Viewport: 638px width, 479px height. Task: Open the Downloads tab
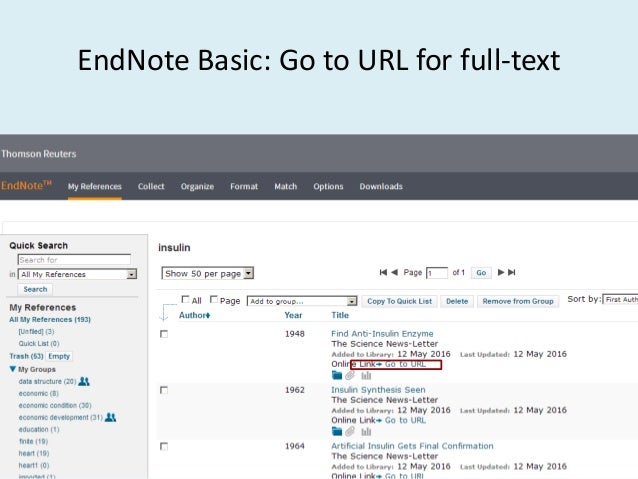[x=381, y=186]
